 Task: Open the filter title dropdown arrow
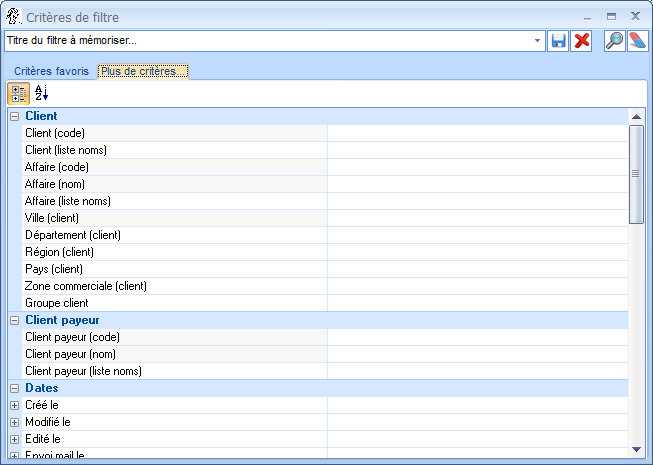(538, 41)
